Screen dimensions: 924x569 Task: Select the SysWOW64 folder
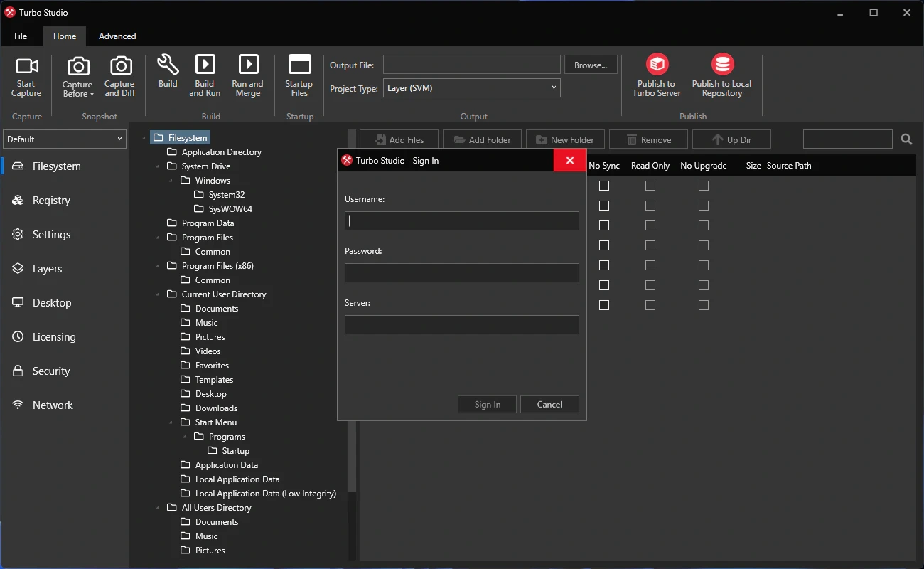click(223, 209)
